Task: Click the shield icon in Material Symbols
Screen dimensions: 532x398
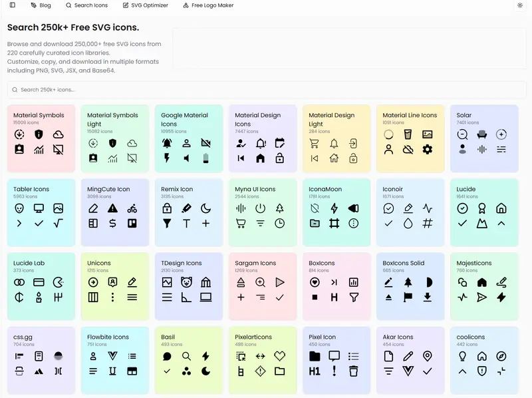Action: [x=38, y=134]
